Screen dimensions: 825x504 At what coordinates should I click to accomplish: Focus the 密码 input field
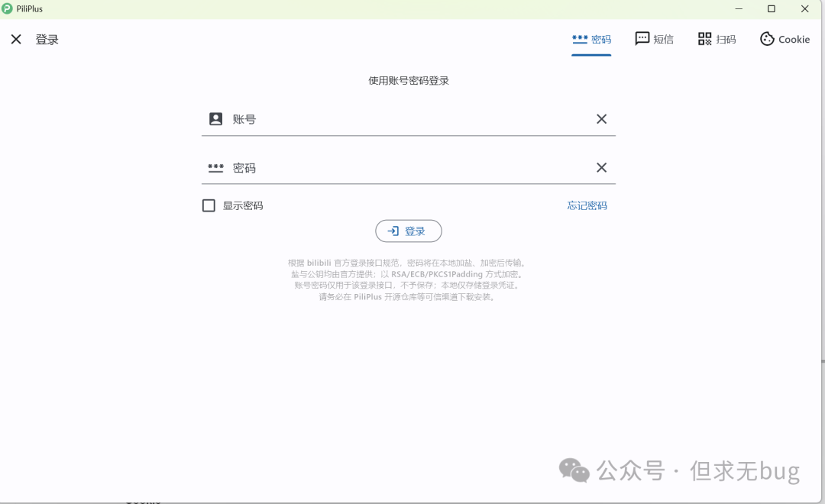412,168
